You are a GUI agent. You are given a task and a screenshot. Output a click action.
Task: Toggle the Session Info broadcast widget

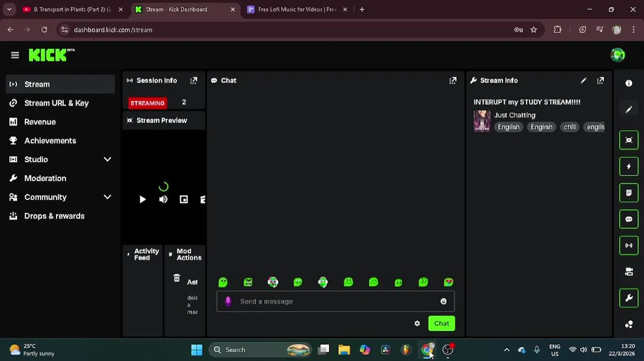629,245
